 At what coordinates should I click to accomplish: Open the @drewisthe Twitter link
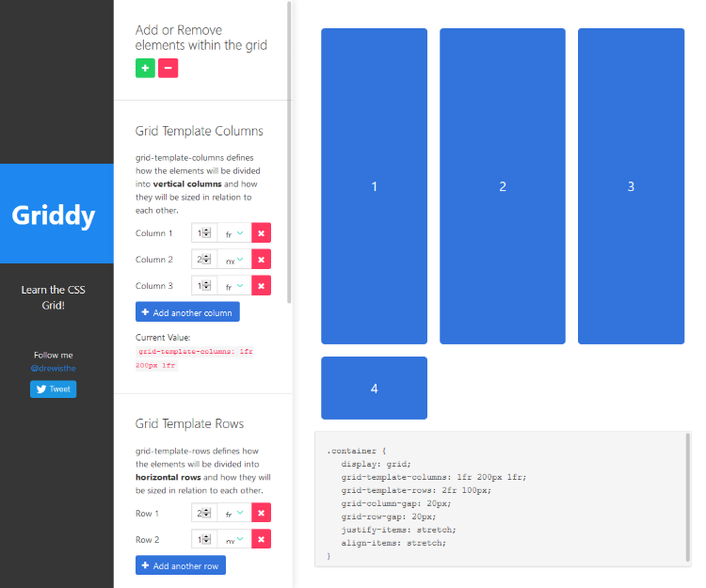tap(53, 369)
